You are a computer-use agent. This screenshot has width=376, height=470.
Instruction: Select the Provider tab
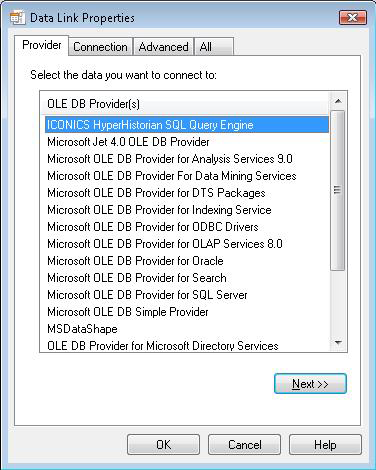click(42, 45)
